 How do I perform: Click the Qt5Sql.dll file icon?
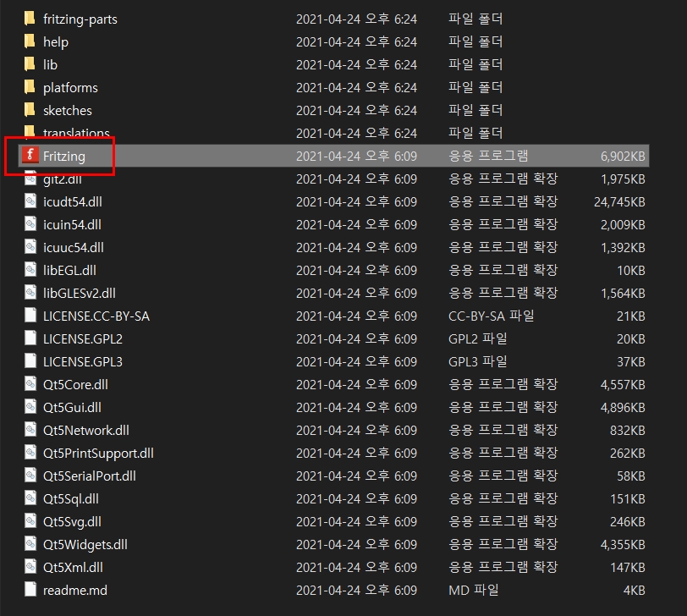pyautogui.click(x=30, y=498)
